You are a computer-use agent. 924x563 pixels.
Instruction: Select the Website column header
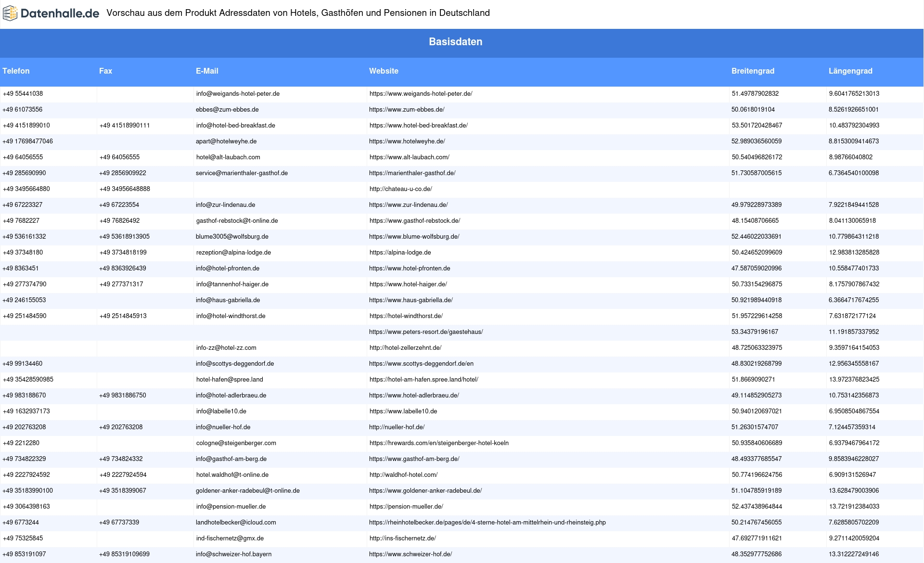[x=384, y=71]
